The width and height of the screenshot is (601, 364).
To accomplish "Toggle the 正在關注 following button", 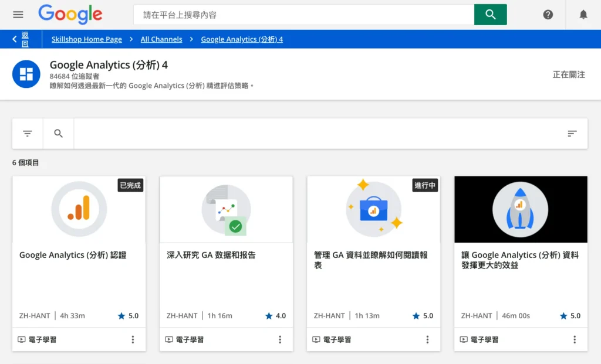I will coord(568,74).
